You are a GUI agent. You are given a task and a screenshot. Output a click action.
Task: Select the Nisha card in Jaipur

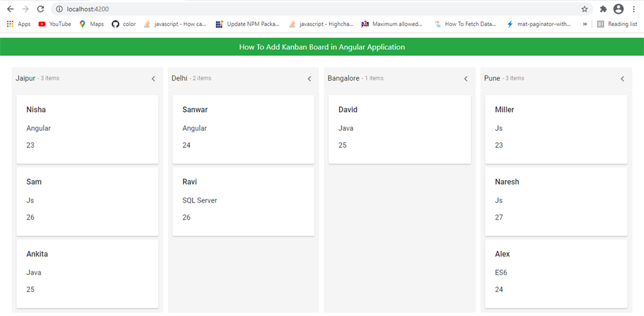point(87,128)
